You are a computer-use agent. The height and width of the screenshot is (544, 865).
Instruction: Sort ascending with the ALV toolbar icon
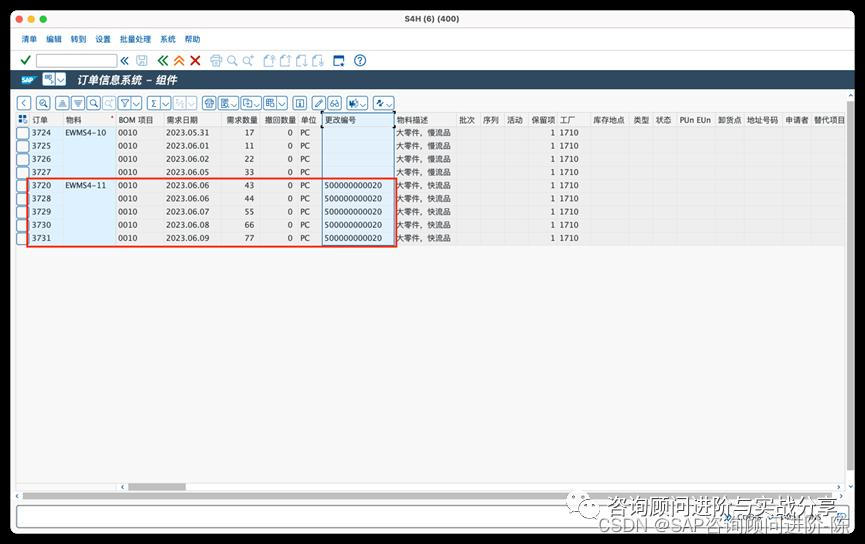click(62, 103)
